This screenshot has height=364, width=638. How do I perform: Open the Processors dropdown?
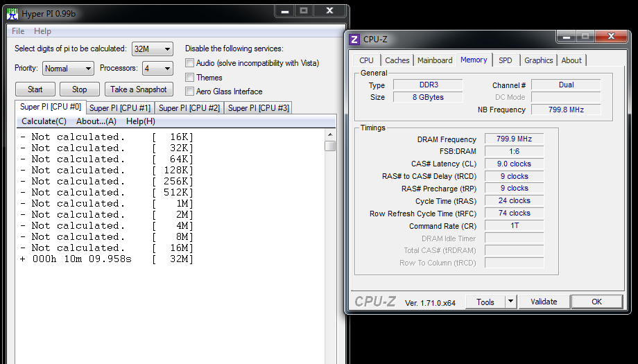pos(158,69)
